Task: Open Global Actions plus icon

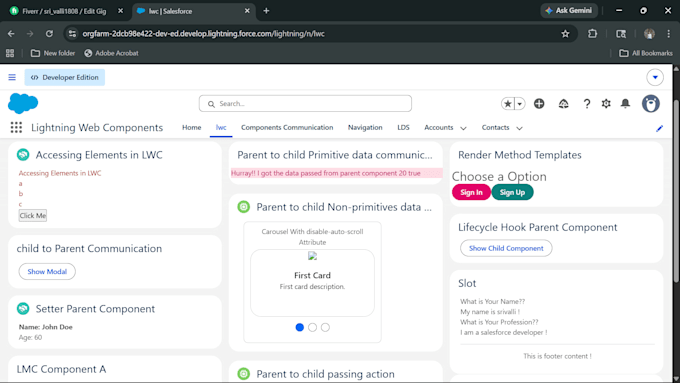Action: click(539, 104)
